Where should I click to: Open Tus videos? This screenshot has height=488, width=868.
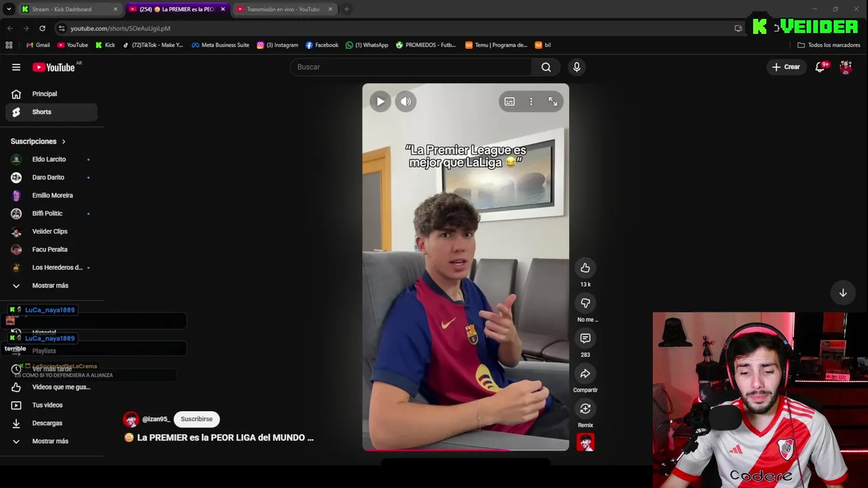52,405
